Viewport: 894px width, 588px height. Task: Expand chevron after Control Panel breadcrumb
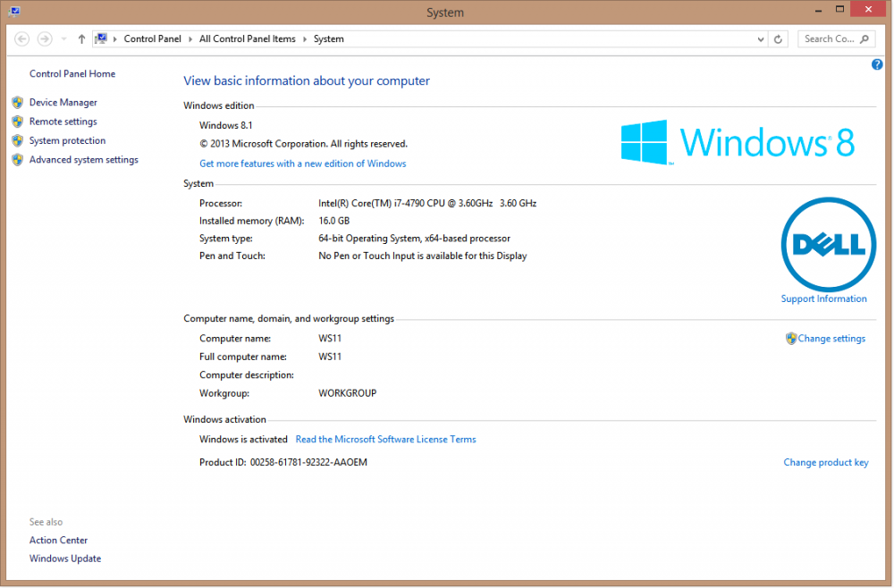click(x=190, y=39)
